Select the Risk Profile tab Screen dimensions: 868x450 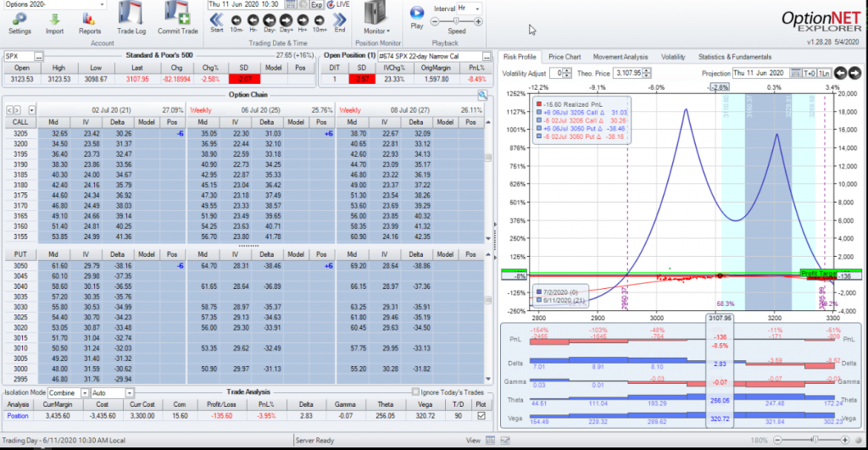(520, 57)
